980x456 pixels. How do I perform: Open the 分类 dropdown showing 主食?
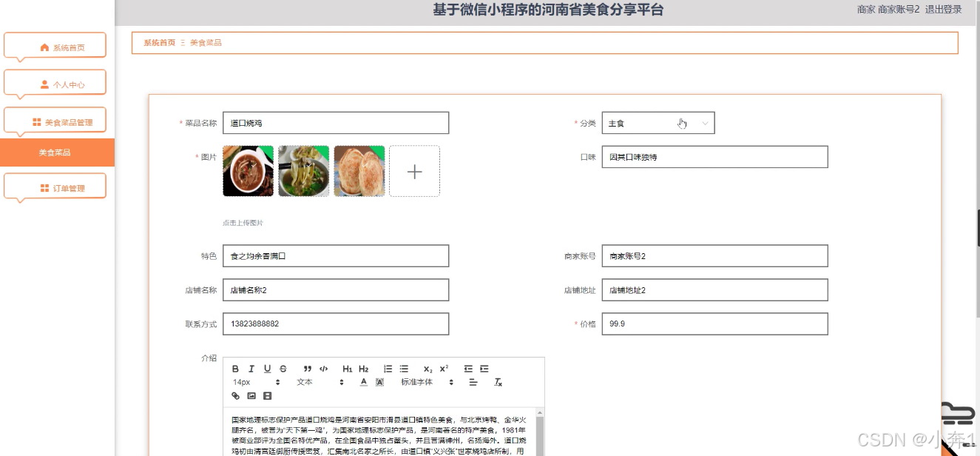658,122
